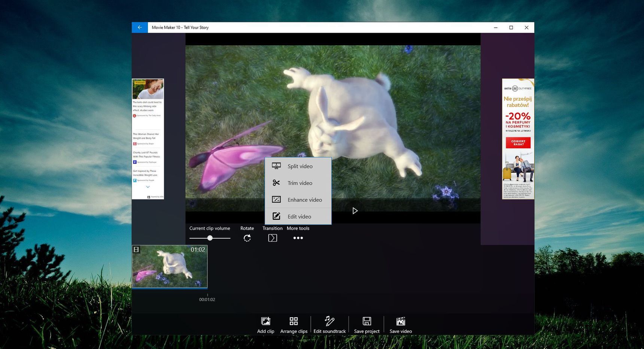Open Edit soundtrack

pyautogui.click(x=329, y=325)
